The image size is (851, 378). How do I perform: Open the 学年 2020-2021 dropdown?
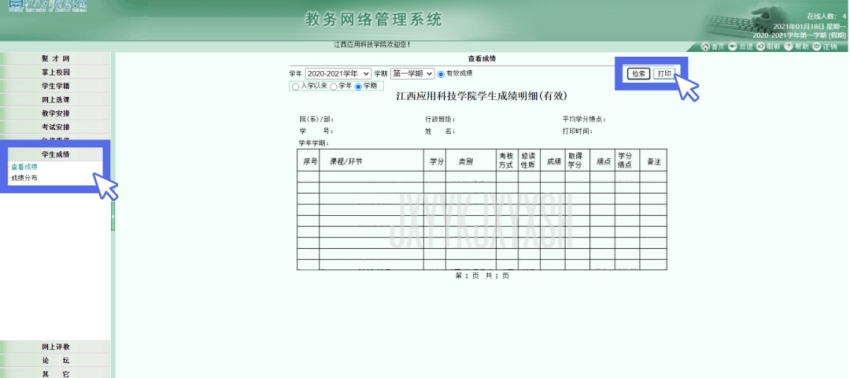338,73
